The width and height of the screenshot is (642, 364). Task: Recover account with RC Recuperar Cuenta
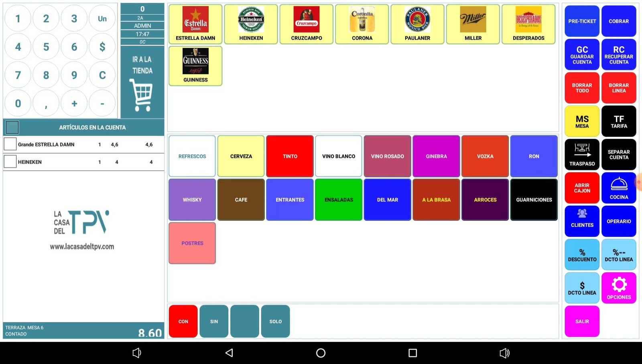619,55
